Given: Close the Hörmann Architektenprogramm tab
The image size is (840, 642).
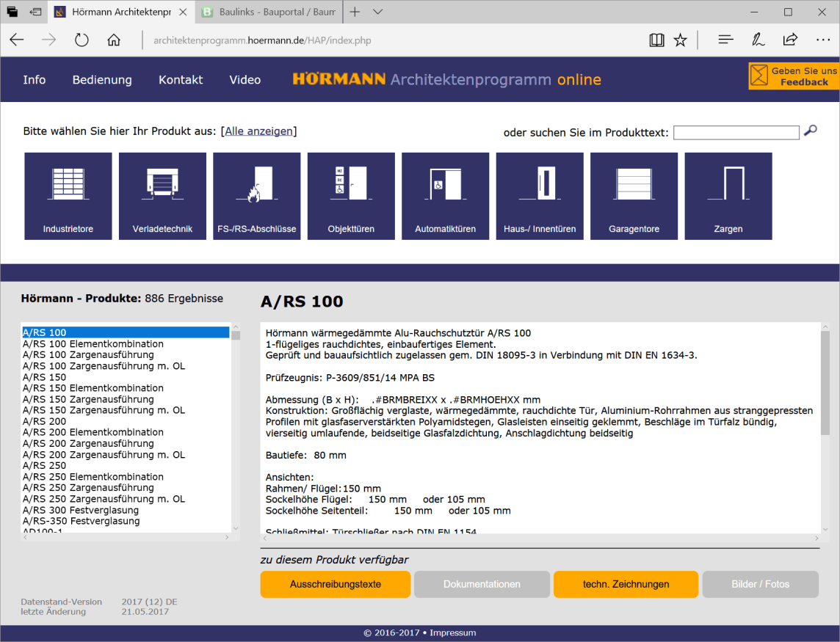Looking at the screenshot, I should tap(183, 12).
